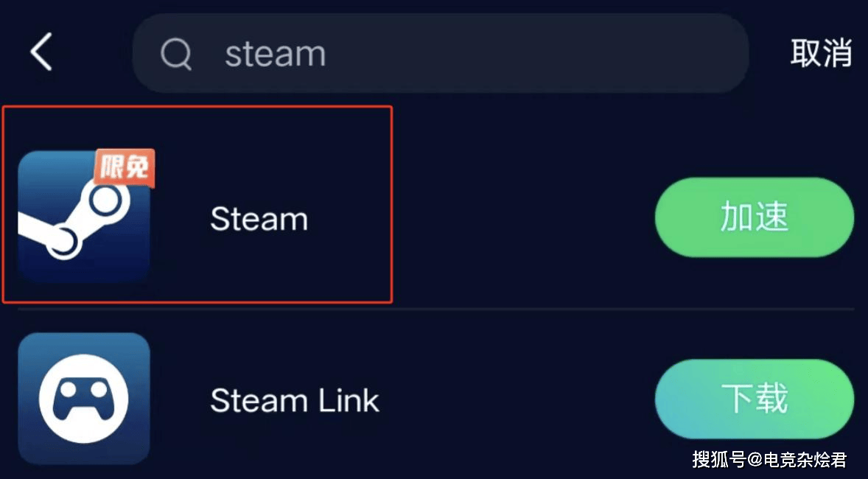Start acceleration with the 加速 button
Image resolution: width=868 pixels, height=479 pixels.
(755, 217)
